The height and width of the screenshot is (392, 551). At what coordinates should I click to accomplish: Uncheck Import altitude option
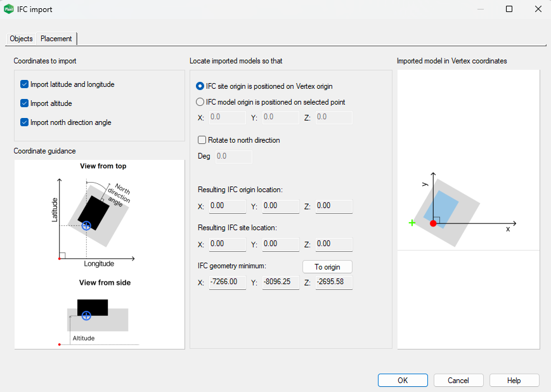(x=25, y=103)
